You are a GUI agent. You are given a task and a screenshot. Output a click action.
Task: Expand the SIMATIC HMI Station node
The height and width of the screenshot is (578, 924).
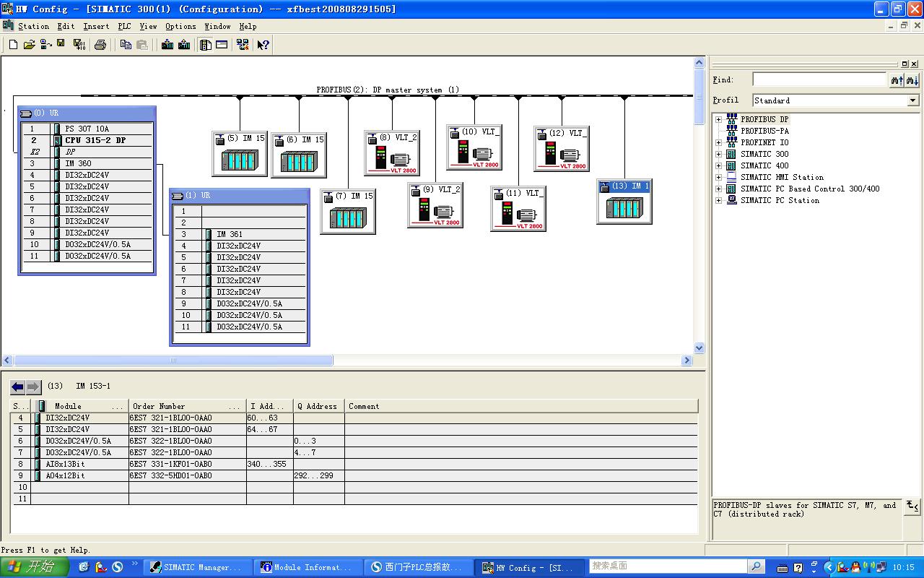(x=718, y=177)
